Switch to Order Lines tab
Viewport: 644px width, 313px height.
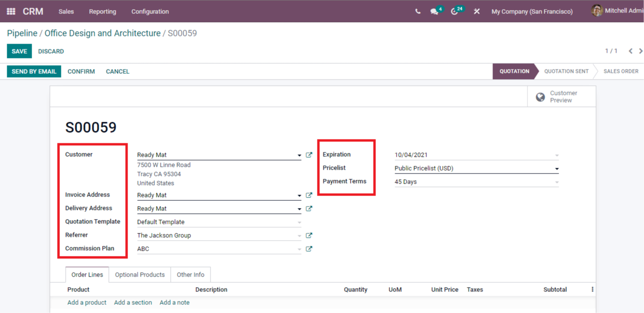[x=87, y=275]
